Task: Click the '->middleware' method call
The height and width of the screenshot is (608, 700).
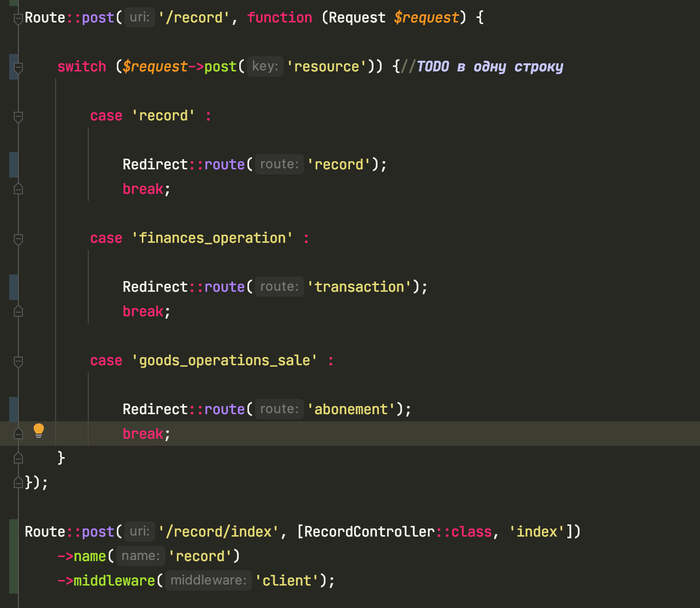Action: tap(106, 581)
